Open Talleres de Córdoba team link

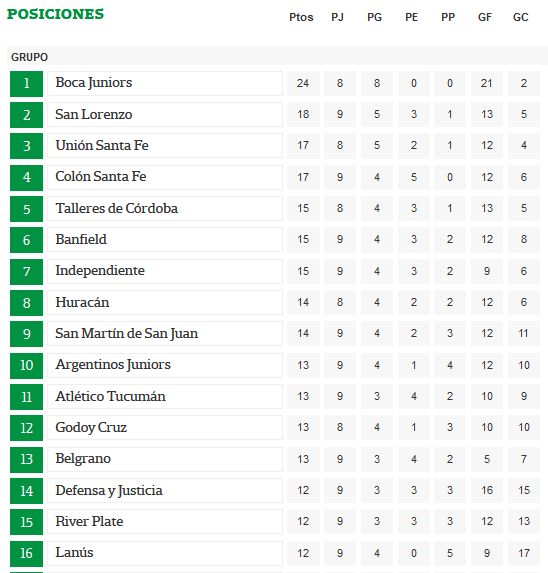117,208
